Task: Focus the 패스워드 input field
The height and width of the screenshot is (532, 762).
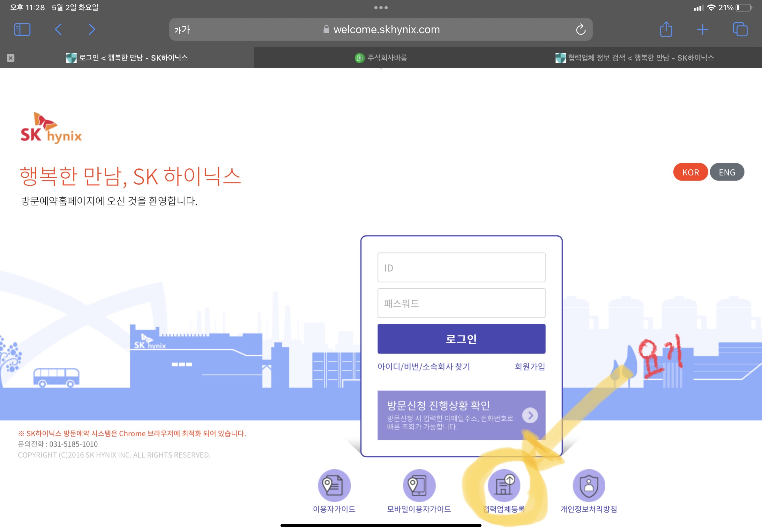Action: pos(461,303)
